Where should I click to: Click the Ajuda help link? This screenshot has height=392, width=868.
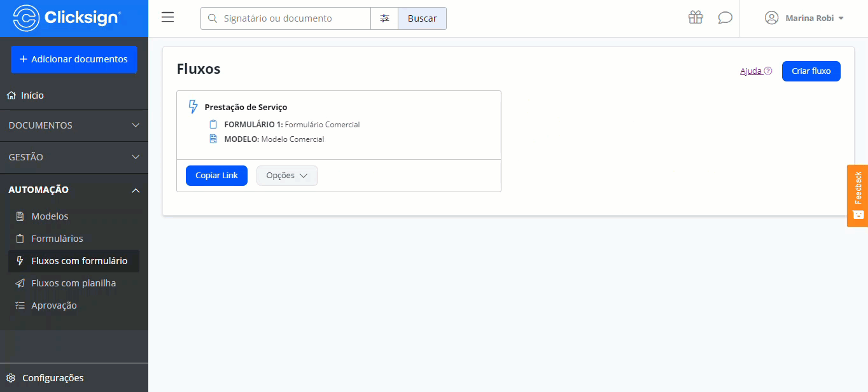point(756,71)
